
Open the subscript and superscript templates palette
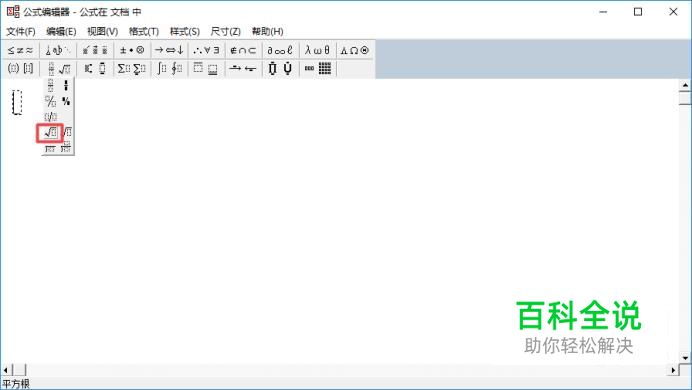coord(95,68)
